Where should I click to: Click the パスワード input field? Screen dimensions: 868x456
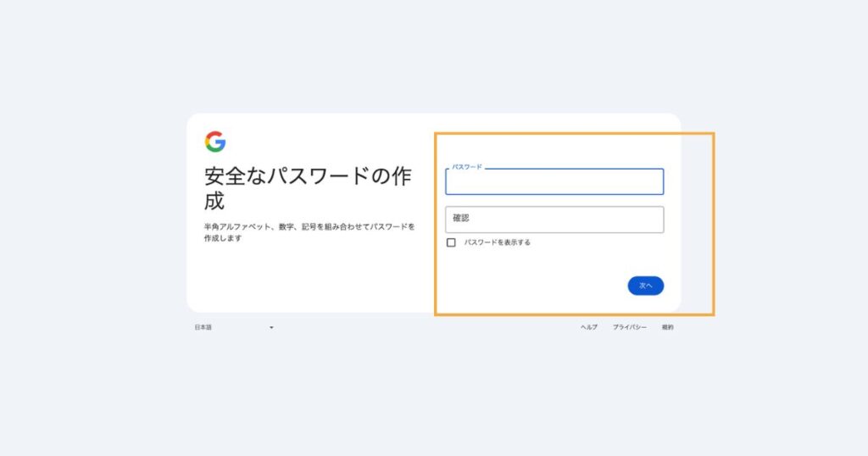tap(554, 181)
